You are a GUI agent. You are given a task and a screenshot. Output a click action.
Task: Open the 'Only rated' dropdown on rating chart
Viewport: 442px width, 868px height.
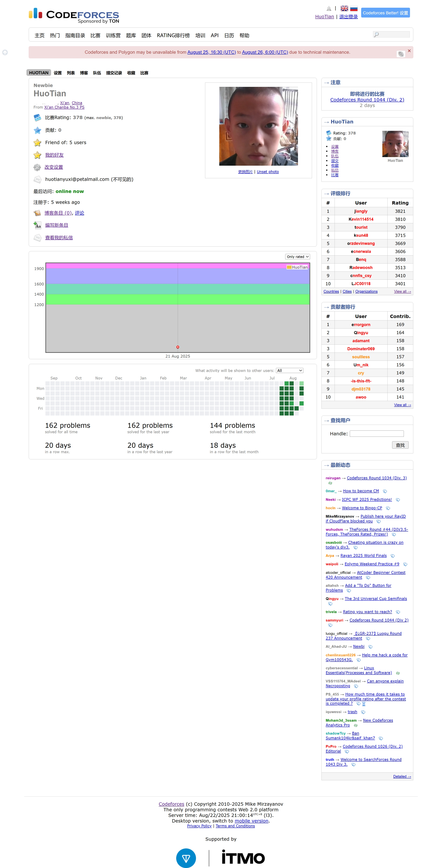click(x=297, y=256)
